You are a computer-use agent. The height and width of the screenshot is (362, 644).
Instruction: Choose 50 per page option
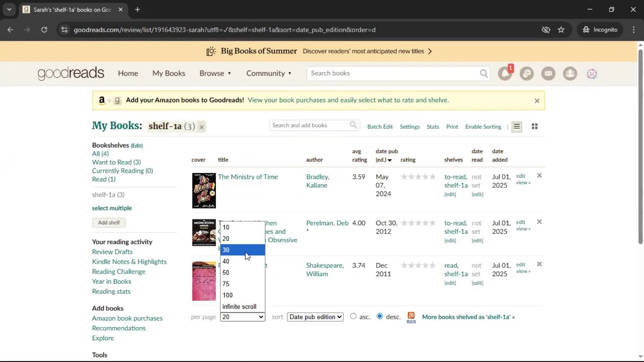(243, 273)
